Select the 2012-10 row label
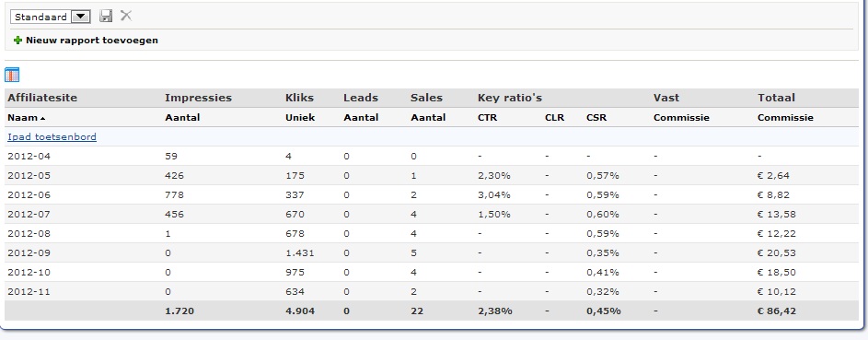This screenshot has height=340, width=868. click(29, 273)
